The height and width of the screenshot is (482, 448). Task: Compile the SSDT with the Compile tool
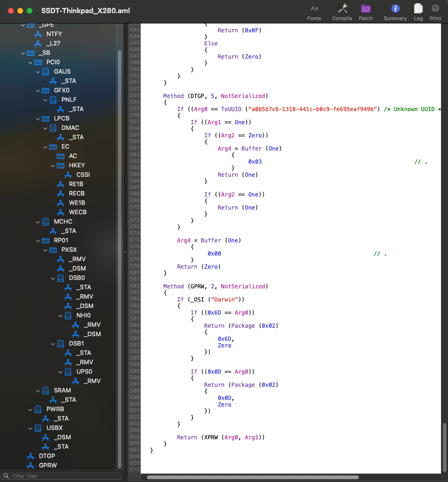342,12
